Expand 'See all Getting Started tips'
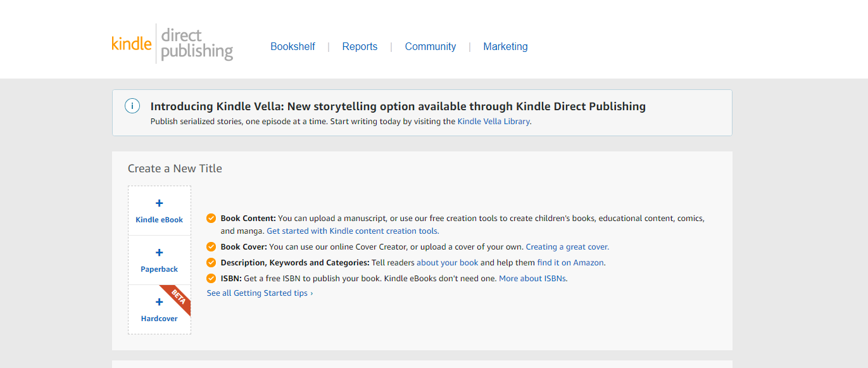Screen dimensions: 868x368 260,293
